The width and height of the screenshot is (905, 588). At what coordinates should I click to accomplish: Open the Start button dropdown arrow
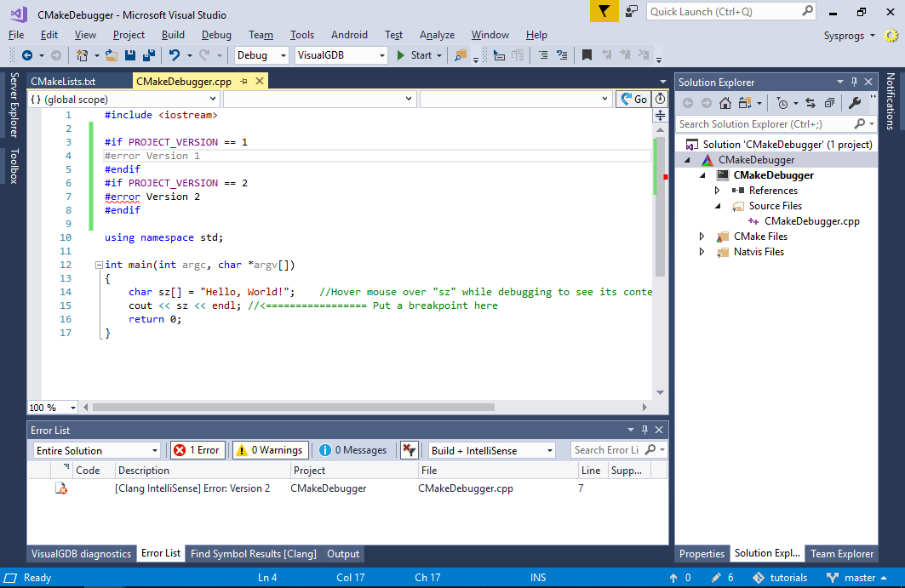(439, 55)
